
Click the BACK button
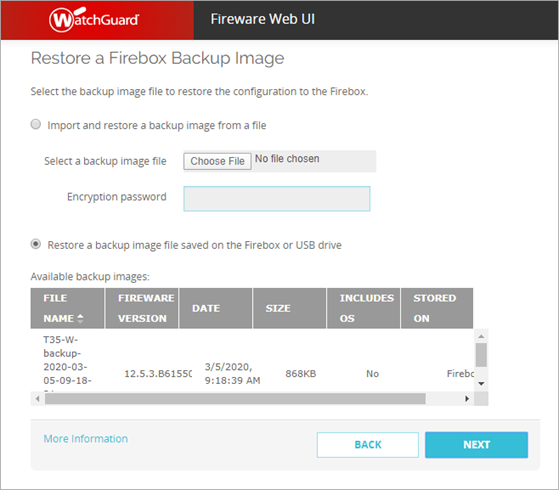(368, 445)
